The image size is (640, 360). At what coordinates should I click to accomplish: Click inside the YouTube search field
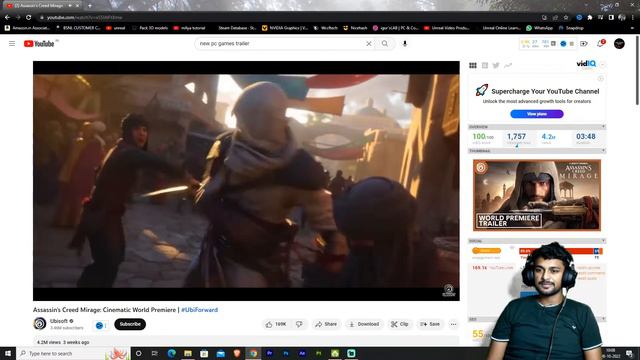coord(282,43)
